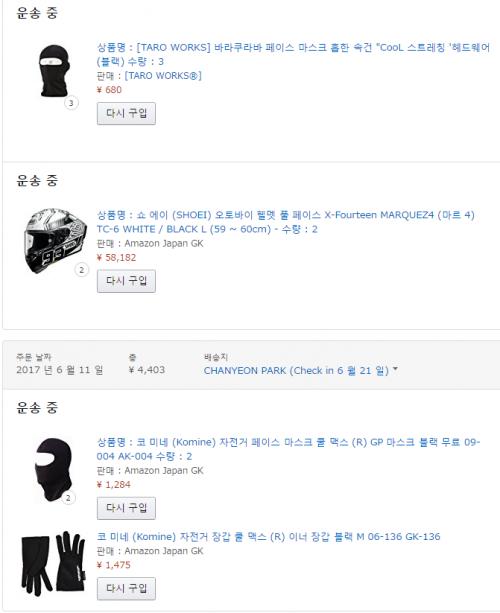Click the [TARO WORKS®] seller link
The height and width of the screenshot is (613, 500).
pos(163,75)
